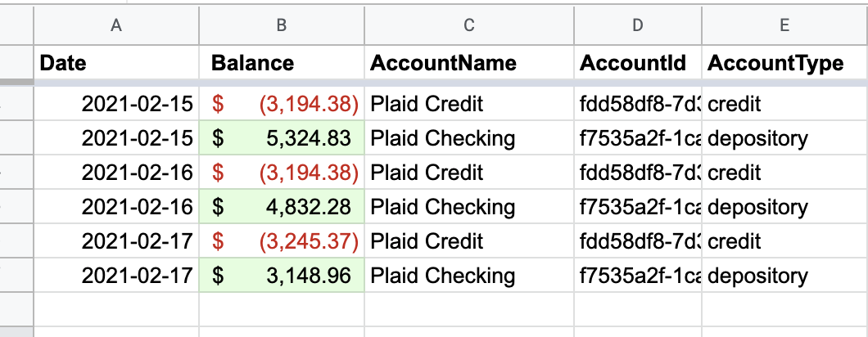Select column D header

(638, 25)
